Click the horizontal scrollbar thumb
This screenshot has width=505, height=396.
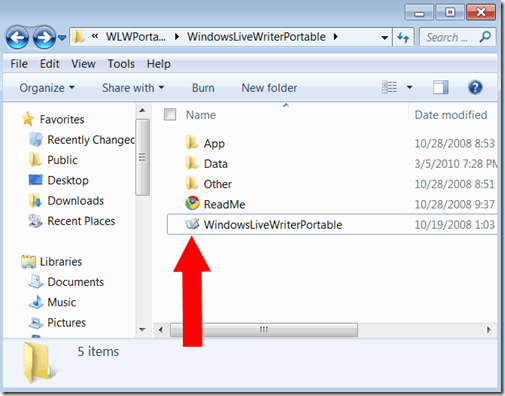tap(264, 330)
